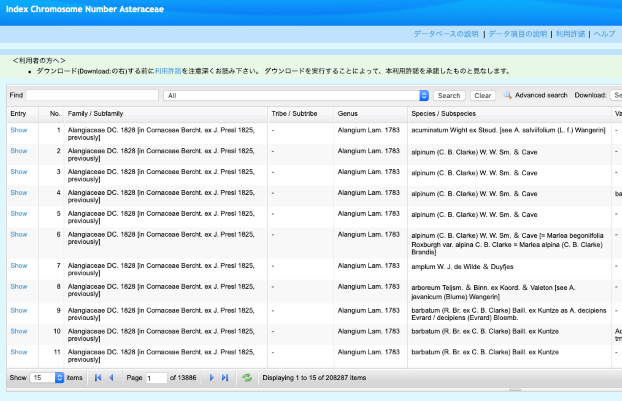622x401 pixels.
Task: Click the Find text input field
Action: (x=92, y=95)
